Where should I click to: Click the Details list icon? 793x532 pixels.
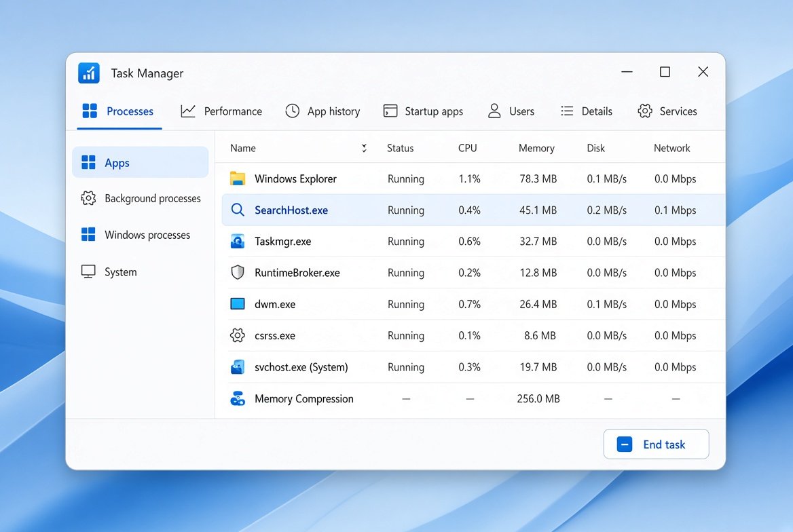tap(567, 111)
